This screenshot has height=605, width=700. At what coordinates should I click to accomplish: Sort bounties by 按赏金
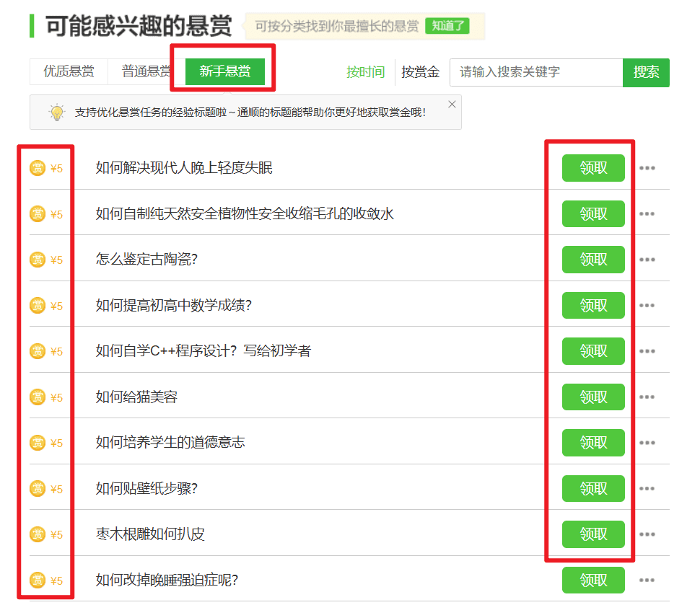[421, 72]
